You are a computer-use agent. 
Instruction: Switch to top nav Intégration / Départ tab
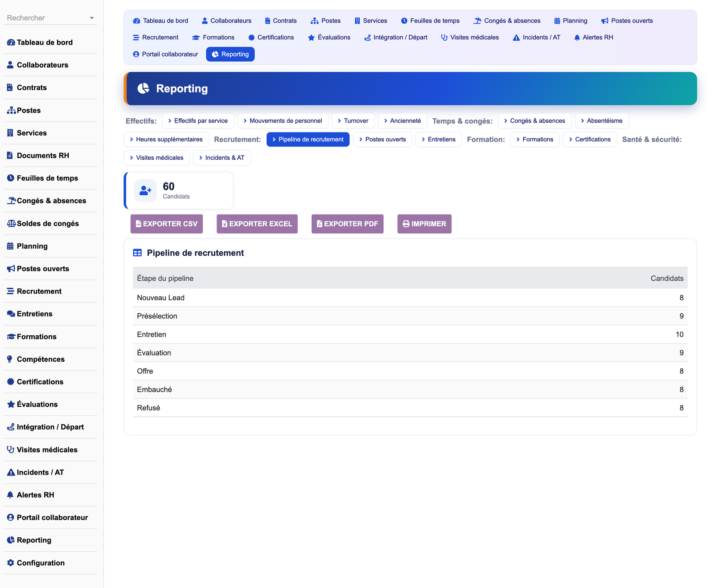coord(396,37)
